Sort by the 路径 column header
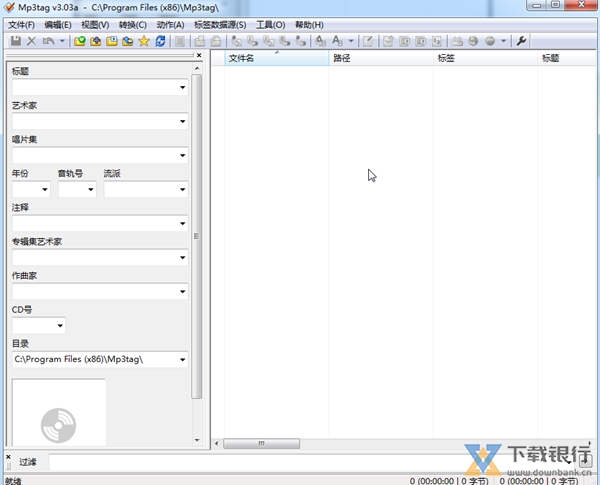 381,58
